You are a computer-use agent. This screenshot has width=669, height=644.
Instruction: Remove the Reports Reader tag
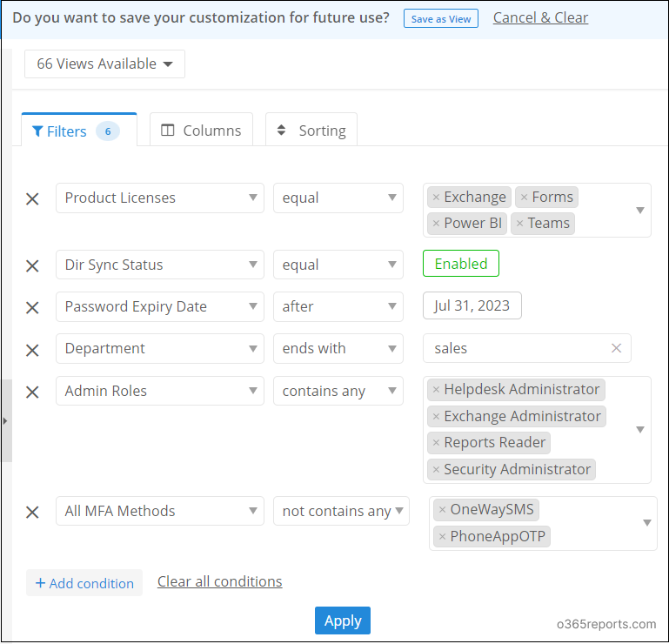pos(436,443)
